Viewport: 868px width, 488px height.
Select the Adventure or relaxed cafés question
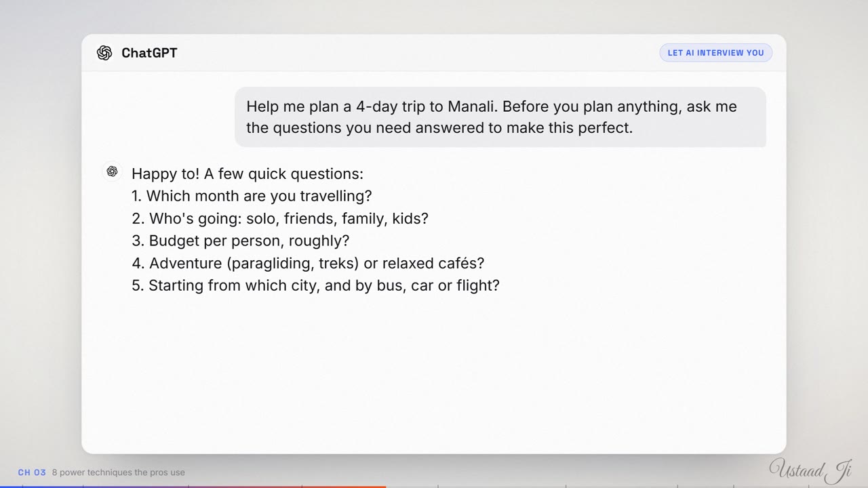(x=308, y=263)
